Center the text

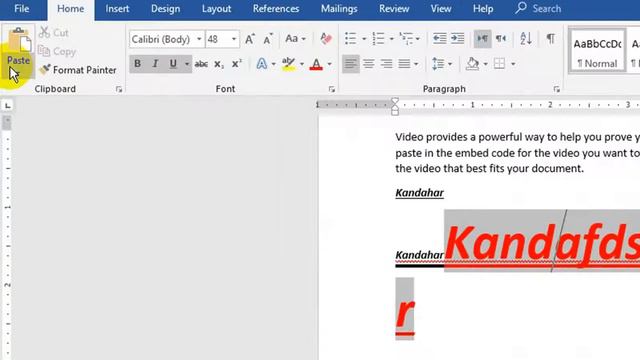pos(369,64)
